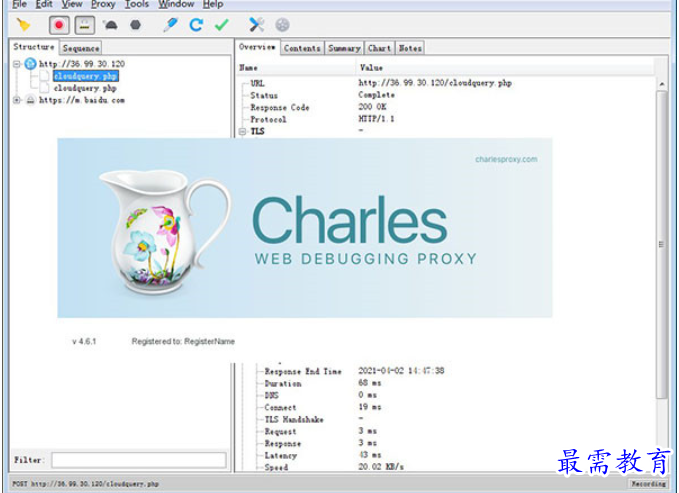Click the Charles pitcher logo on splash
This screenshot has height=493, width=679.
pyautogui.click(x=165, y=232)
